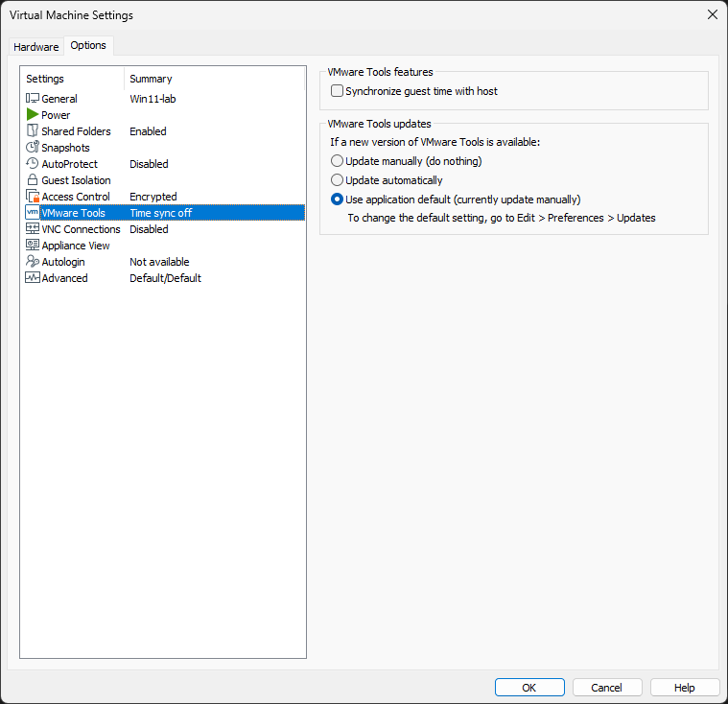Image resolution: width=728 pixels, height=704 pixels.
Task: Click the Access Control lock icon
Action: point(33,196)
